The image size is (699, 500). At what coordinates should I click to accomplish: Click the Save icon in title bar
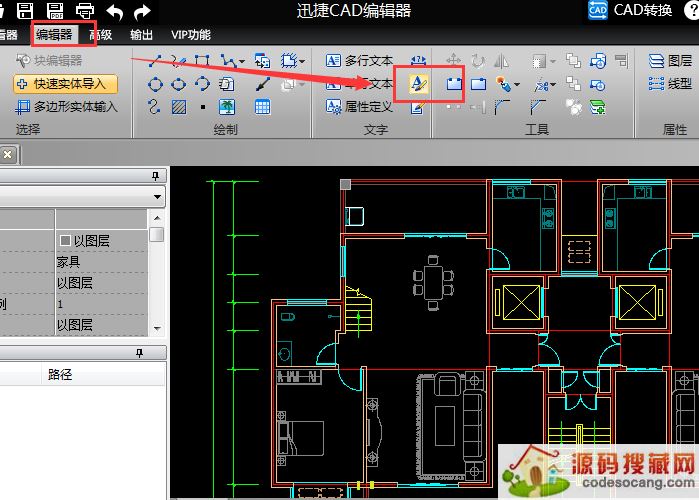pos(26,12)
